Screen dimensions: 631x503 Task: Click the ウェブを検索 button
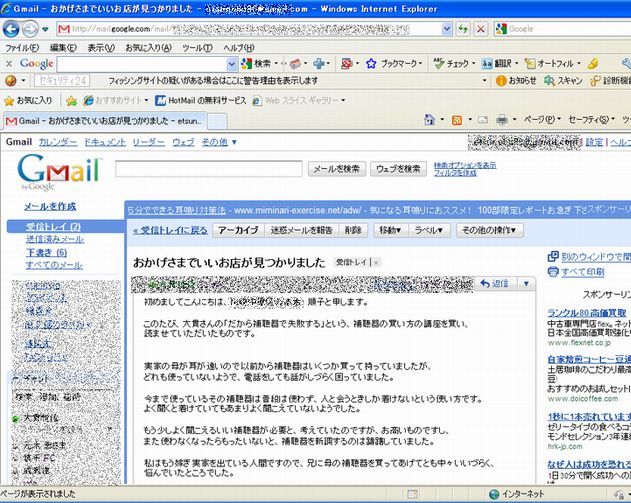pos(398,169)
